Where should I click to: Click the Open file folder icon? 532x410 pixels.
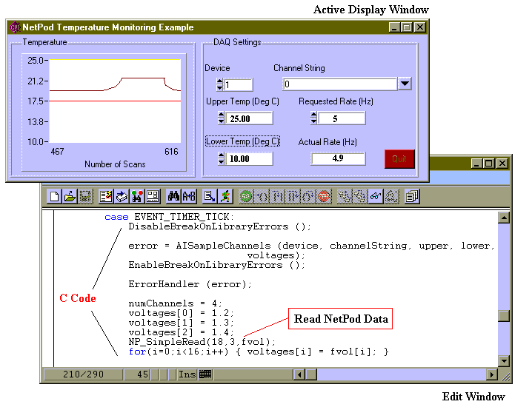[70, 196]
